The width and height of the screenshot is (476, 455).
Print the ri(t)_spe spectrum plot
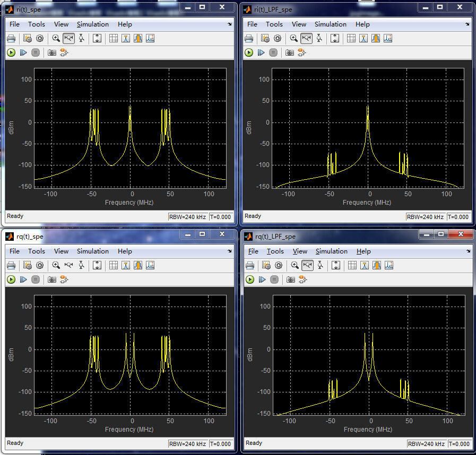(11, 38)
